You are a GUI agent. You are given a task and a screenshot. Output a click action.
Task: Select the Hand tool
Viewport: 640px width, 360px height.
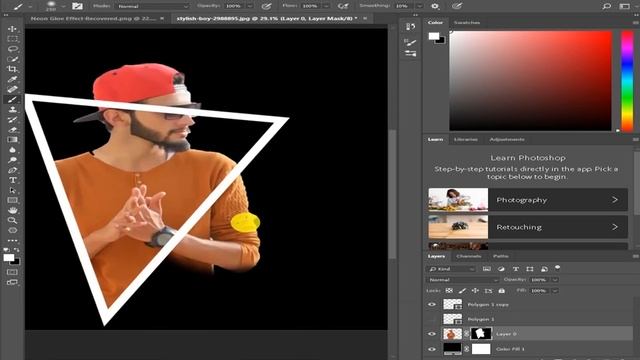point(12,210)
